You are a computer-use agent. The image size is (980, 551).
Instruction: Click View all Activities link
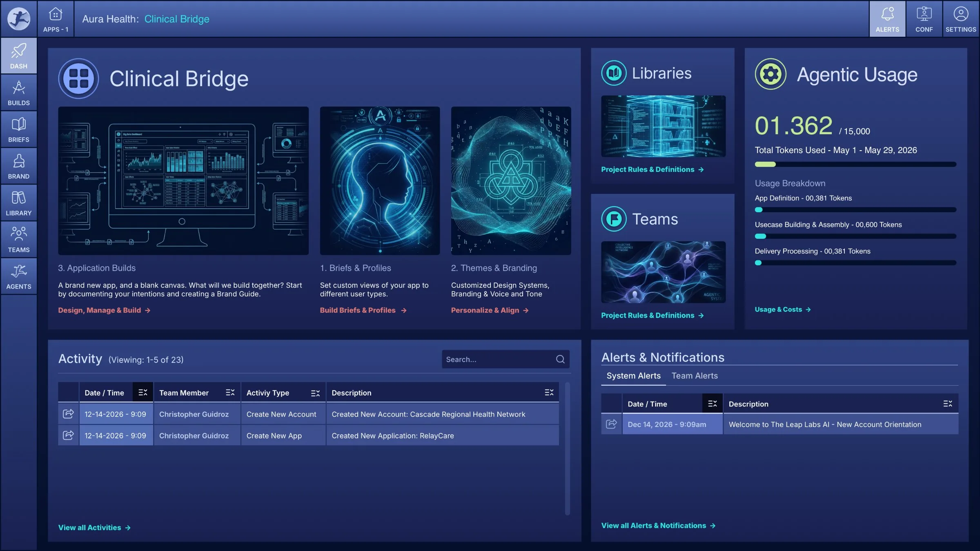94,527
